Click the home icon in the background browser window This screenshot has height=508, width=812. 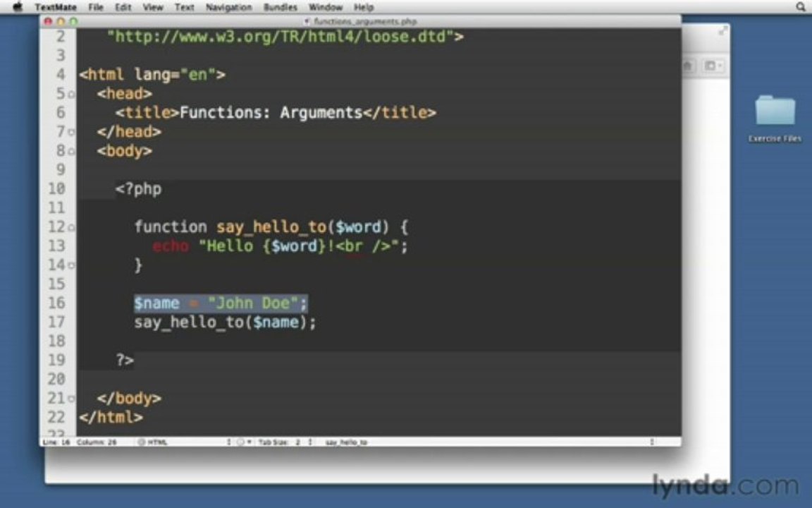(x=688, y=66)
